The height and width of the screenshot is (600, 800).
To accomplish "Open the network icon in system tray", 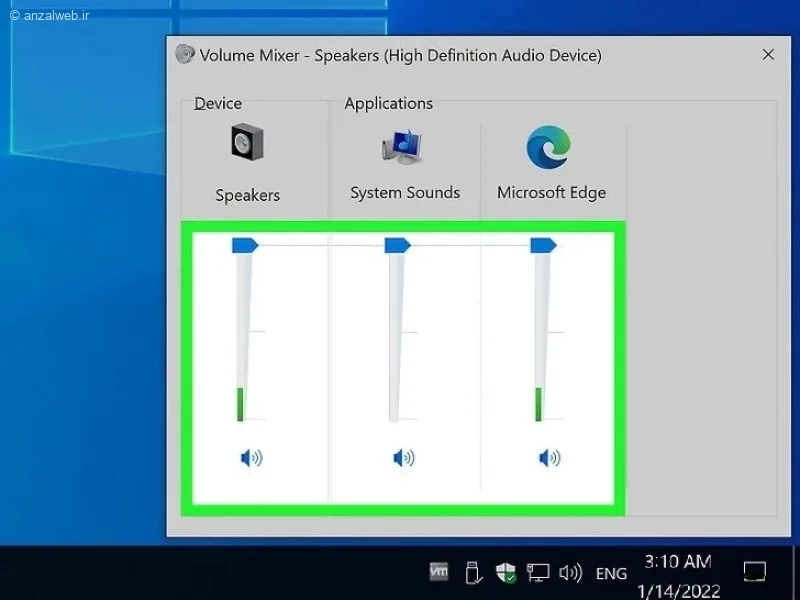I will point(538,572).
